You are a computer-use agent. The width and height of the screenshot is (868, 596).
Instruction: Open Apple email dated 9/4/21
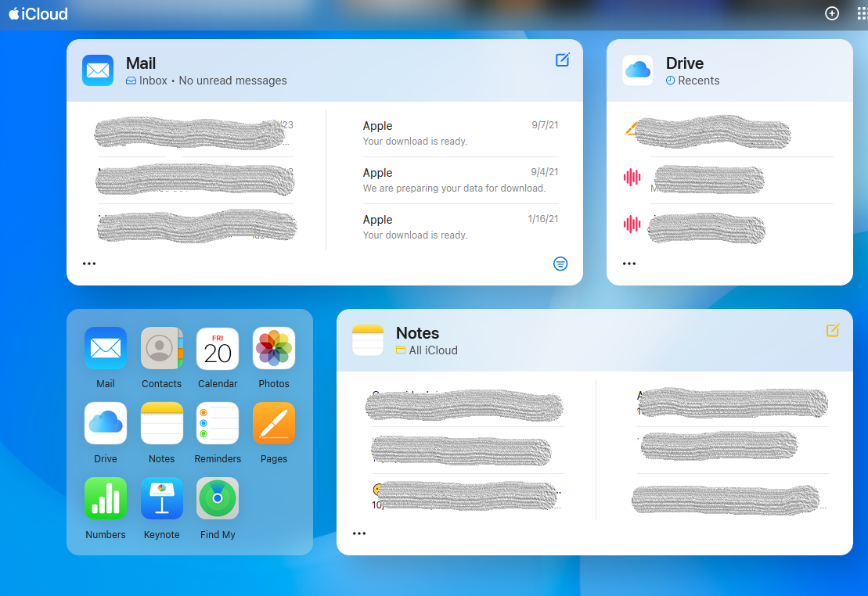coord(460,181)
